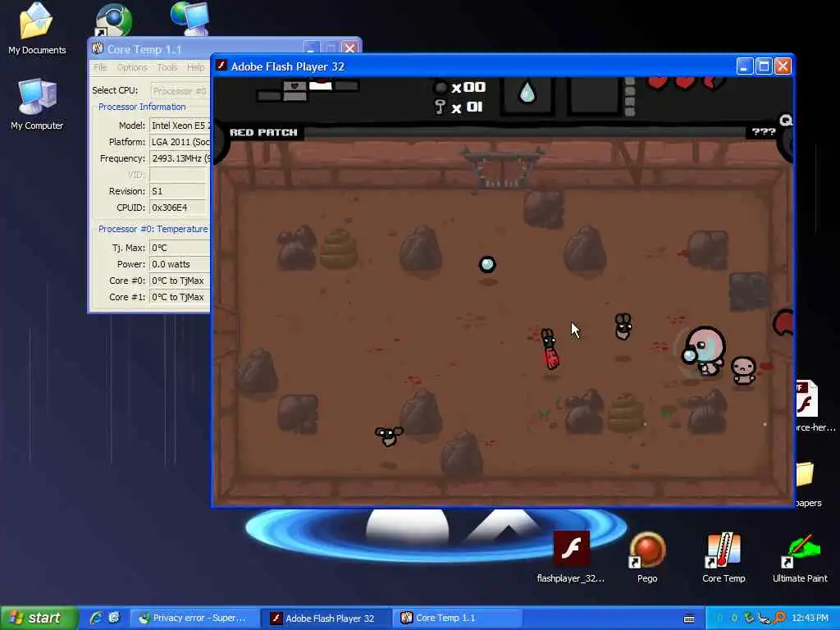Click the blue tear projectile in the room
840x630 pixels.
(487, 264)
